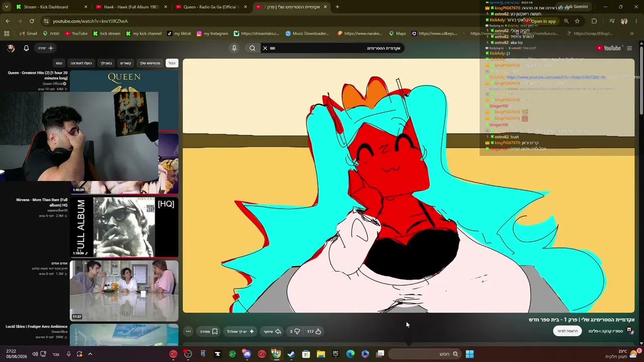Open the Chrome Extensions puzzle icon
644x362 pixels.
pos(594,21)
